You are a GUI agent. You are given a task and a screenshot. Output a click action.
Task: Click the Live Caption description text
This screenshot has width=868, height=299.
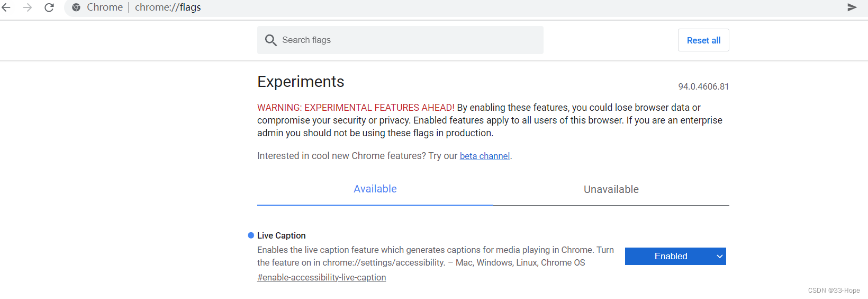point(435,256)
